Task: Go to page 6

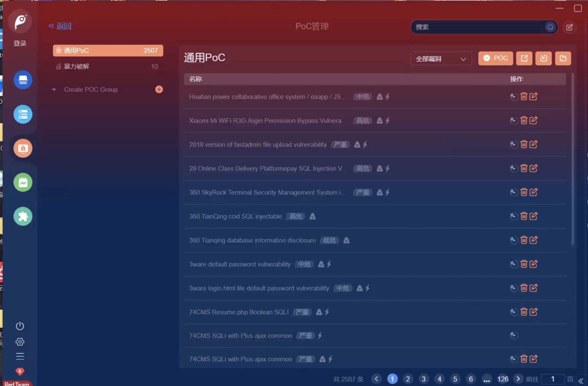Action: pos(471,379)
